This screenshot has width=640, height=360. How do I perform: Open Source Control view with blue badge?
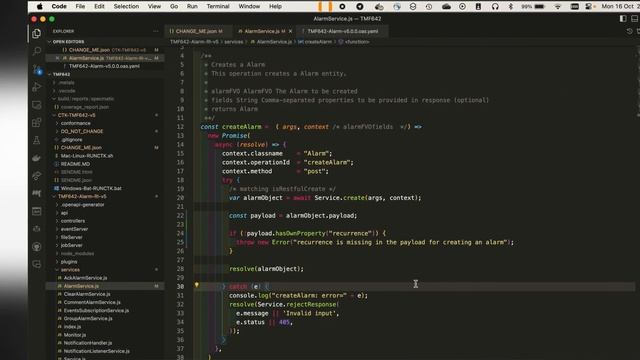pyautogui.click(x=37, y=70)
